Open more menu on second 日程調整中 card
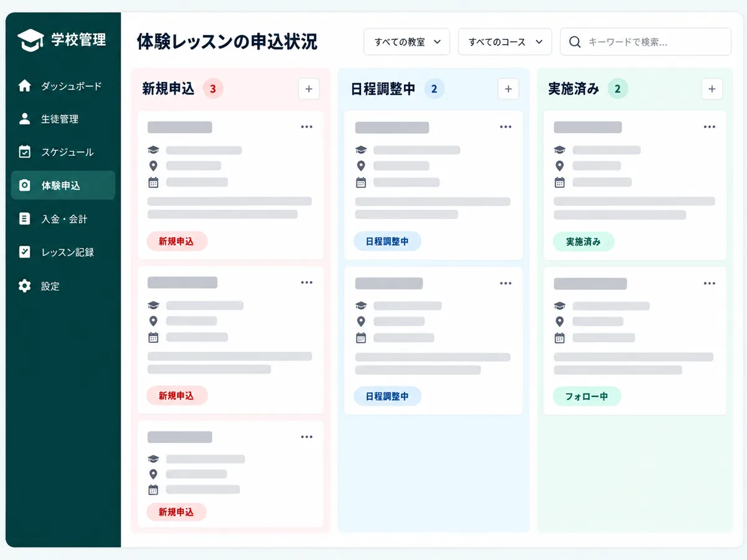The width and height of the screenshot is (747, 560). [x=505, y=283]
